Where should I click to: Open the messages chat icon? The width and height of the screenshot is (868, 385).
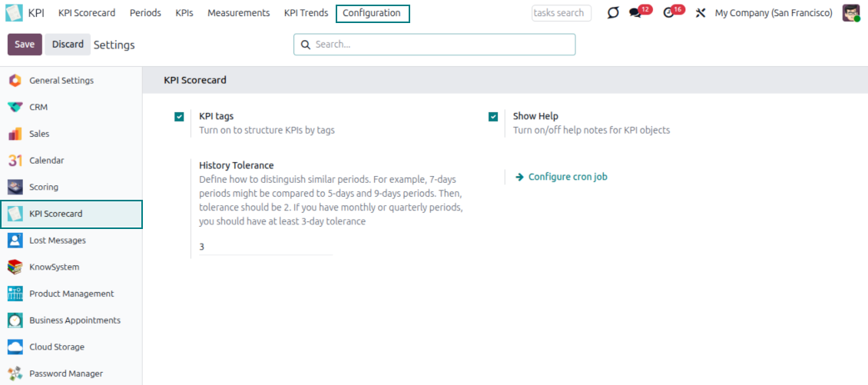tap(635, 13)
